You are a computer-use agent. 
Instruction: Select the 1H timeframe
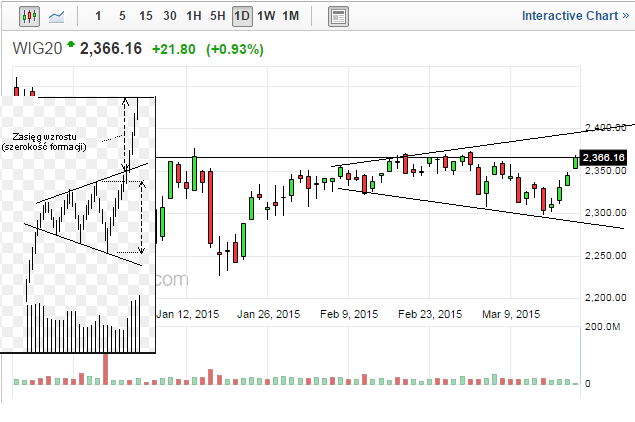(194, 16)
